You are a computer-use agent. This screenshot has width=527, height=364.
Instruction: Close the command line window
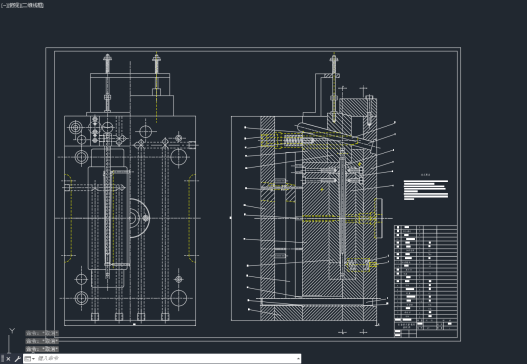[8, 359]
